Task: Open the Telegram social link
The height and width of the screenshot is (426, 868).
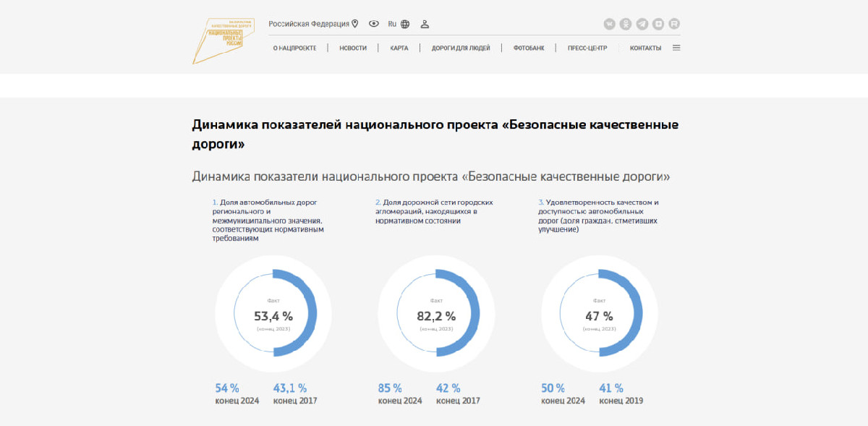Action: [642, 24]
